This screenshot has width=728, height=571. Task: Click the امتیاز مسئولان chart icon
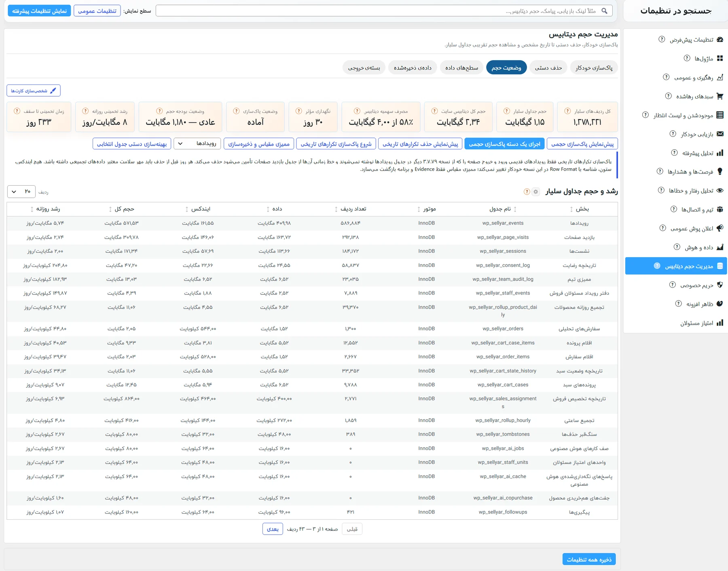(x=720, y=323)
